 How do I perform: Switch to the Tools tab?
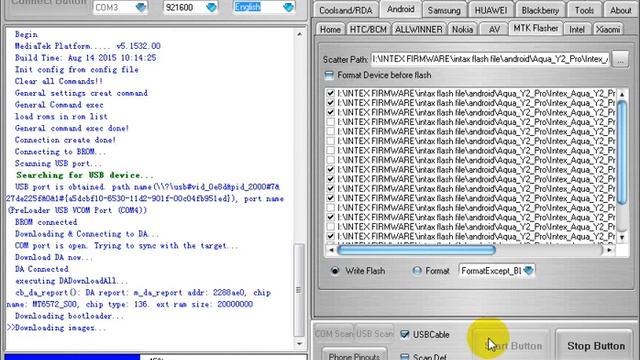[584, 10]
